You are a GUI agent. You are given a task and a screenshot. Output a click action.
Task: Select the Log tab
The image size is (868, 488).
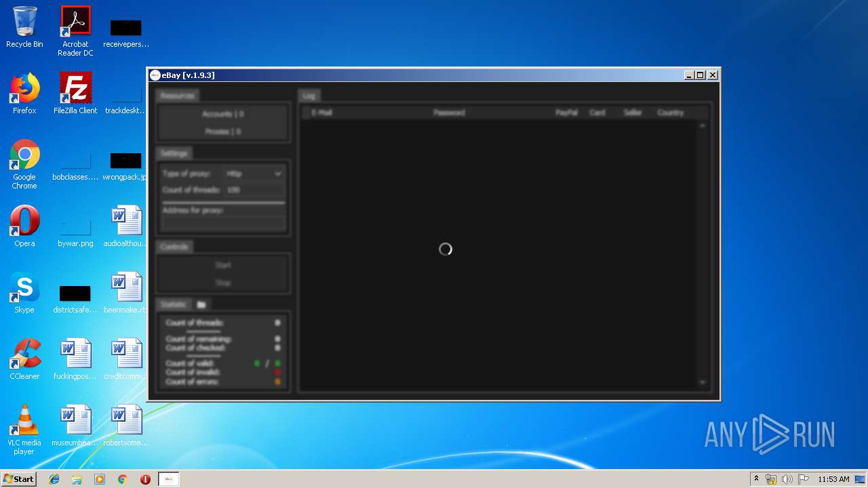click(x=309, y=96)
